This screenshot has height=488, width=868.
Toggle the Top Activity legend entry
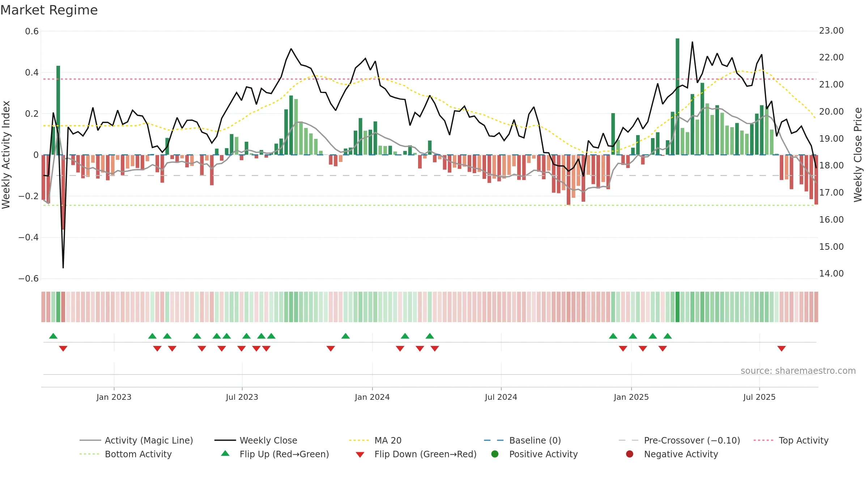[791, 440]
